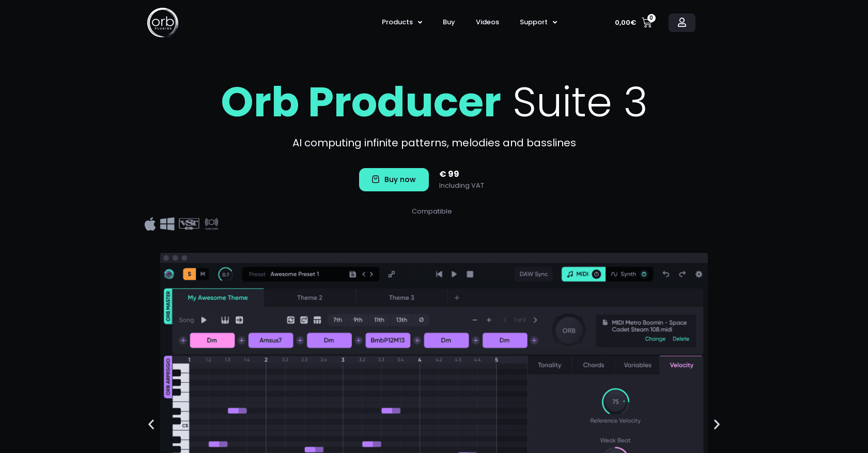The width and height of the screenshot is (868, 453).
Task: Open the user account icon button
Action: pyautogui.click(x=682, y=22)
